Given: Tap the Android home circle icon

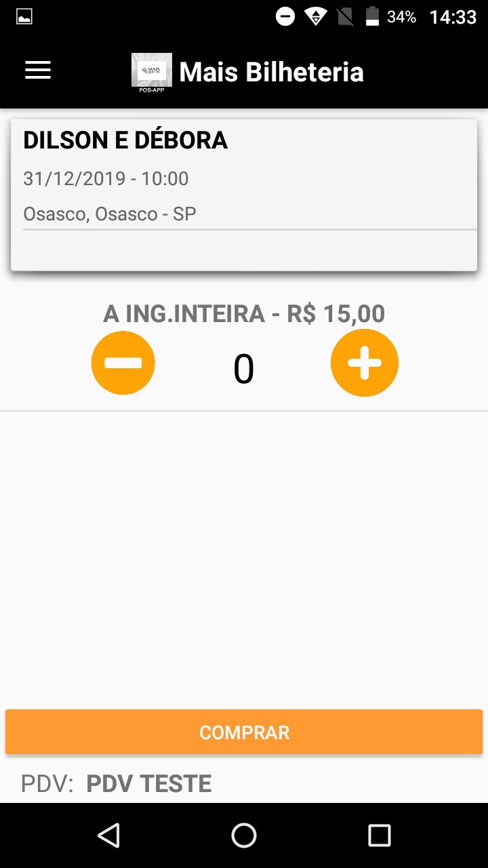Looking at the screenshot, I should tap(244, 835).
